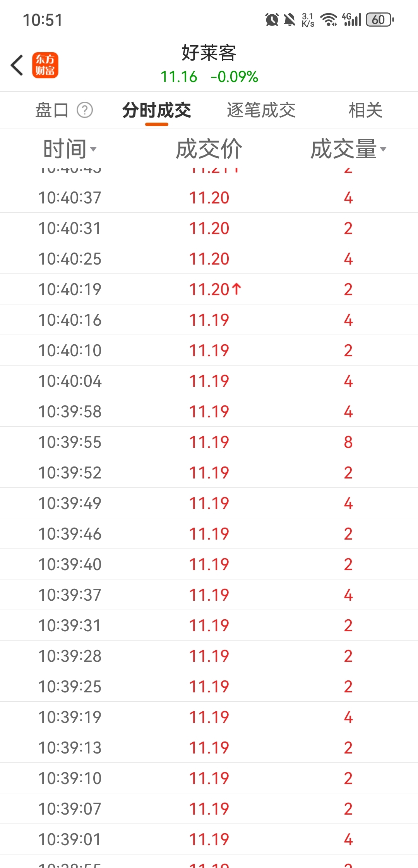Select the 成交价 column header
This screenshot has width=418, height=868.
209,149
